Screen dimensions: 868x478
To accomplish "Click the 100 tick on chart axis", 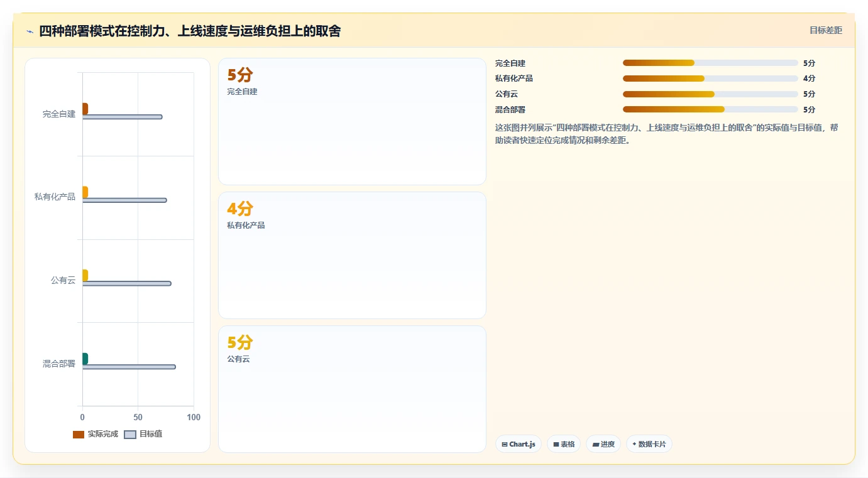I will click(x=194, y=418).
